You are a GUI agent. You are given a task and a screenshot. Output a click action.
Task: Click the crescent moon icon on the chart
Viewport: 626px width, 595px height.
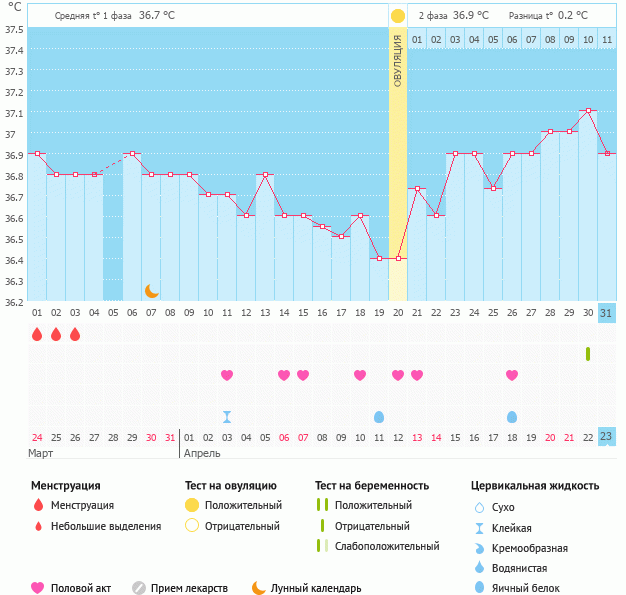pyautogui.click(x=151, y=291)
